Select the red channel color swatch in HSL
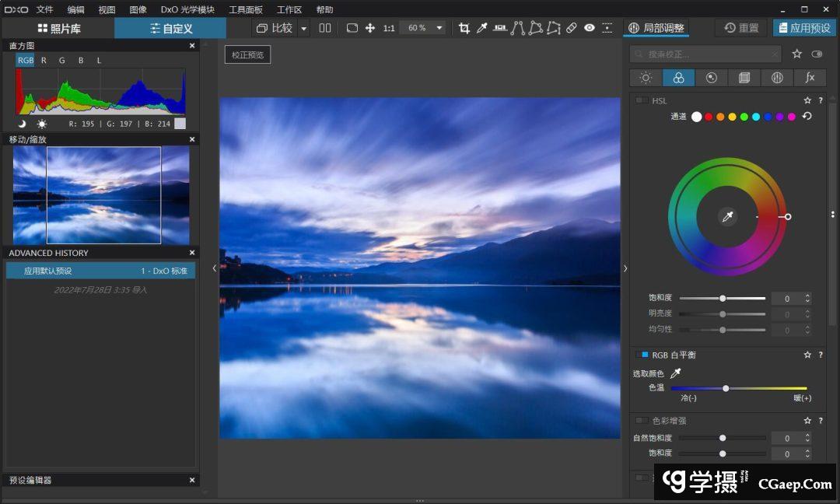Viewport: 840px width, 504px height. (x=709, y=117)
